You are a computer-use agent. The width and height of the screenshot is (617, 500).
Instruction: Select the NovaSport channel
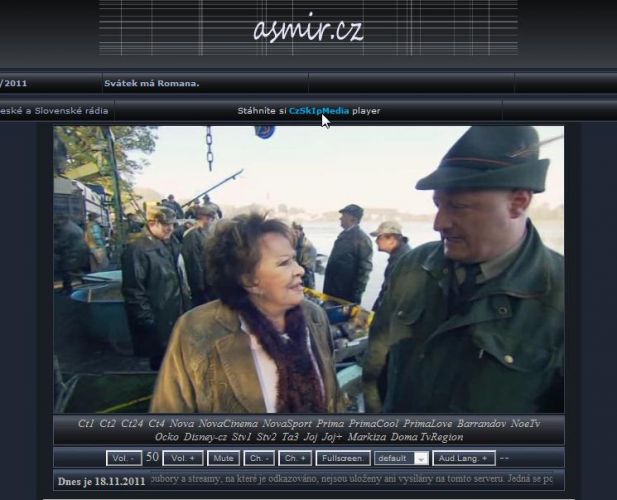pos(286,424)
